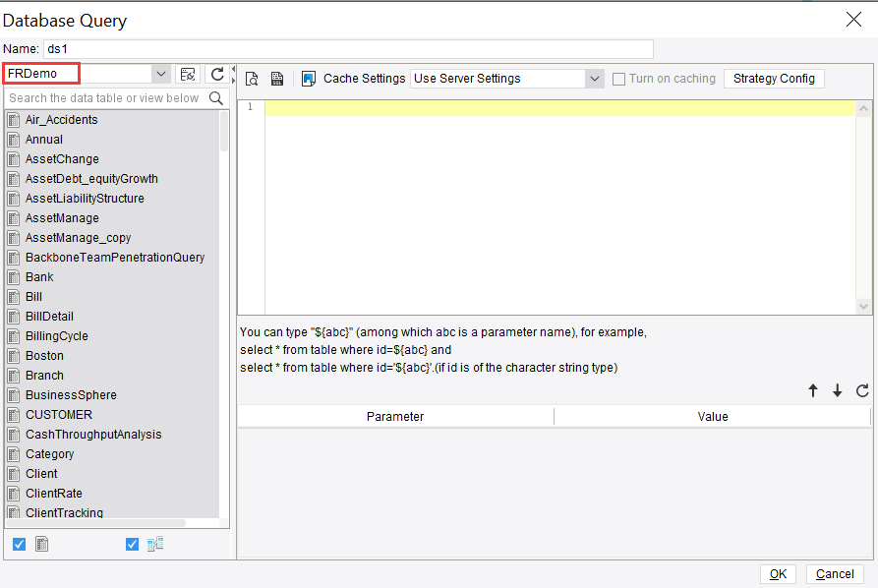Click the preview query result icon
Screen dimensions: 878x588
coord(252,79)
